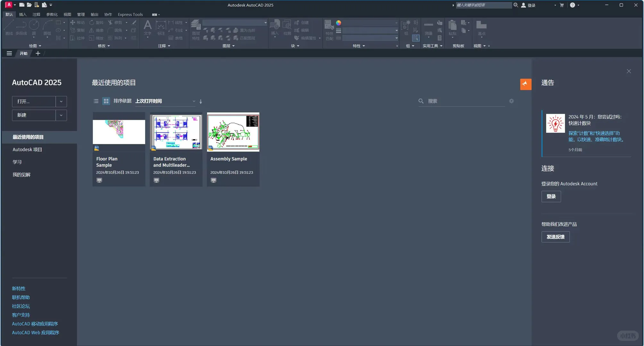644x346 pixels.
Task: Open the 插入 ribbon tab
Action: click(23, 14)
